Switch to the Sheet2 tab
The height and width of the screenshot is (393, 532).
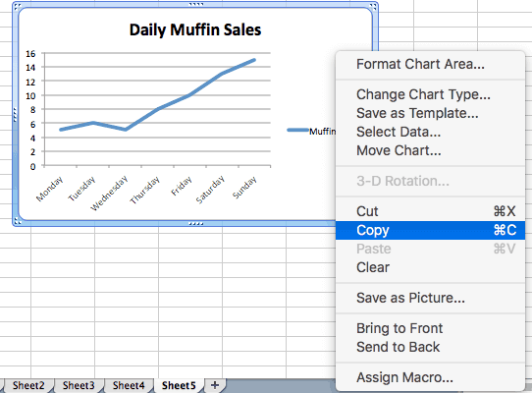click(x=28, y=385)
